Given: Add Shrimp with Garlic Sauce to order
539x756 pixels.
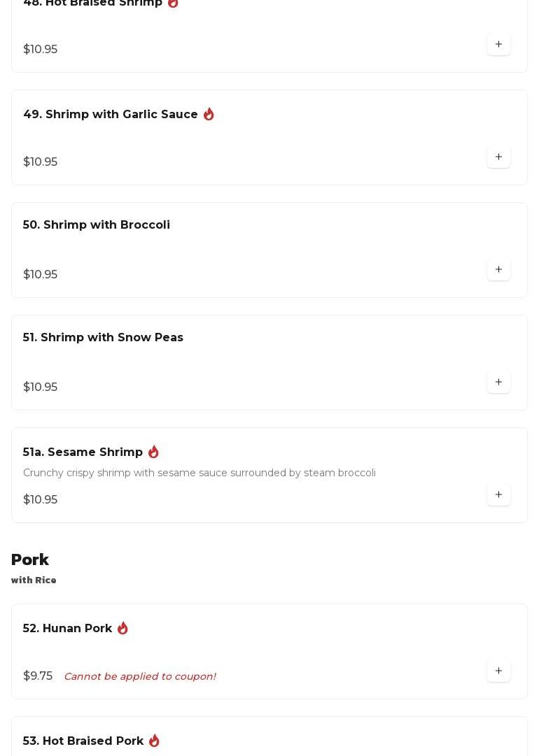Looking at the screenshot, I should coord(498,157).
